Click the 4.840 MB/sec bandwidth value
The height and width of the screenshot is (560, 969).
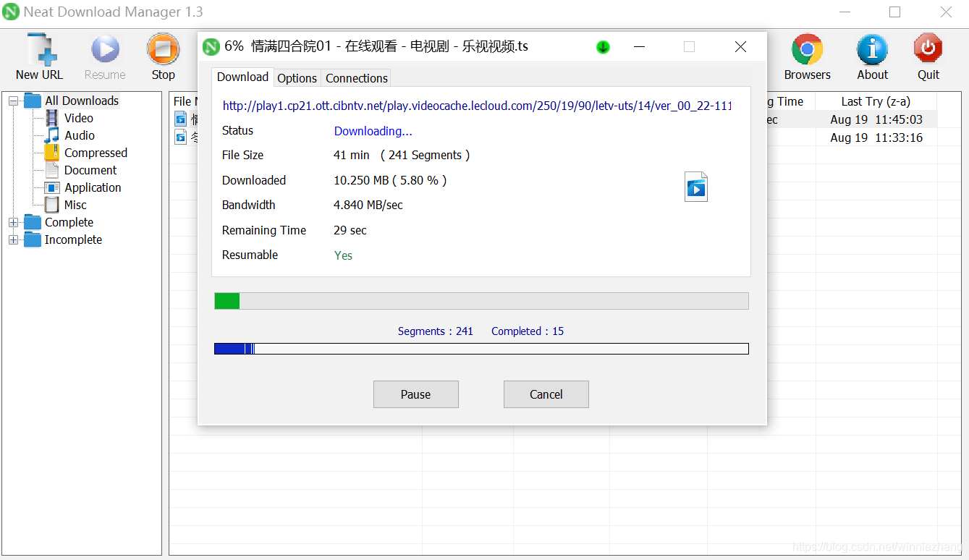click(x=368, y=205)
